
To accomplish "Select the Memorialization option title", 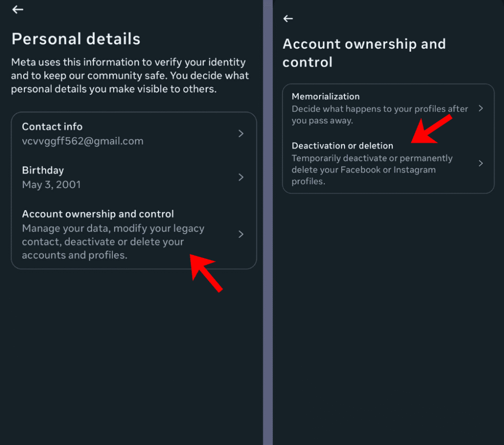I will click(x=325, y=96).
